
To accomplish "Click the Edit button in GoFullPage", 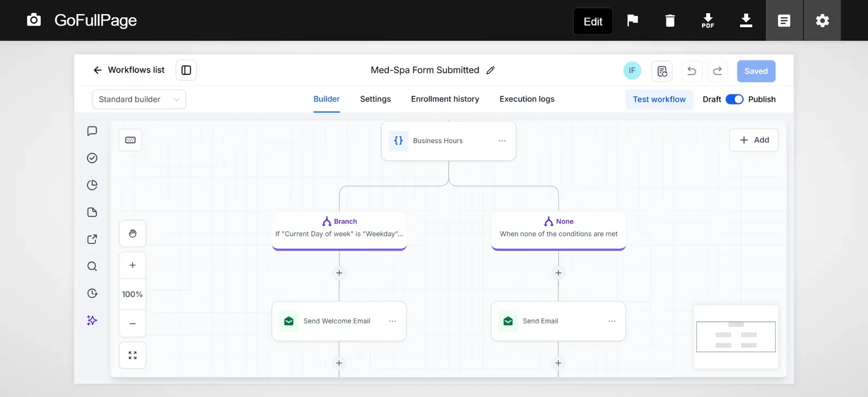I will click(593, 21).
